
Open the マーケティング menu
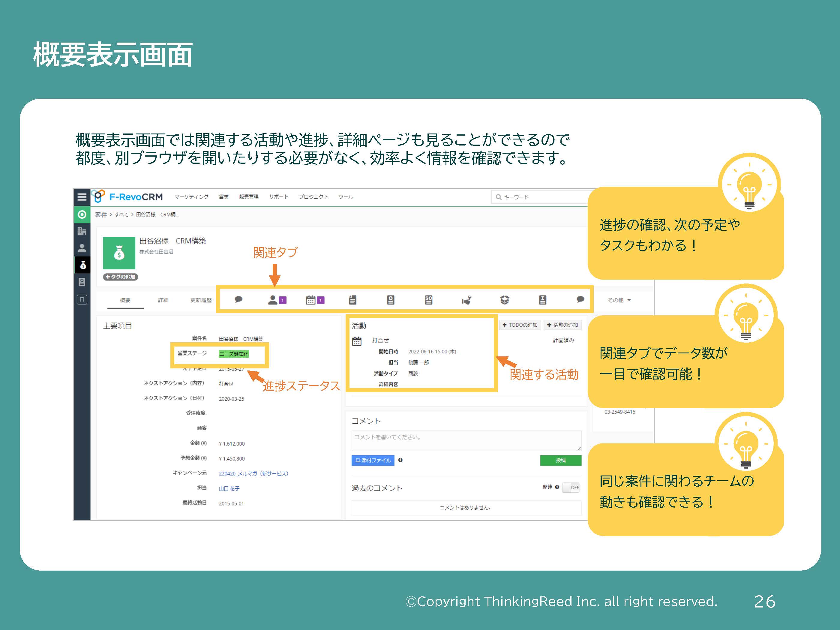point(192,197)
